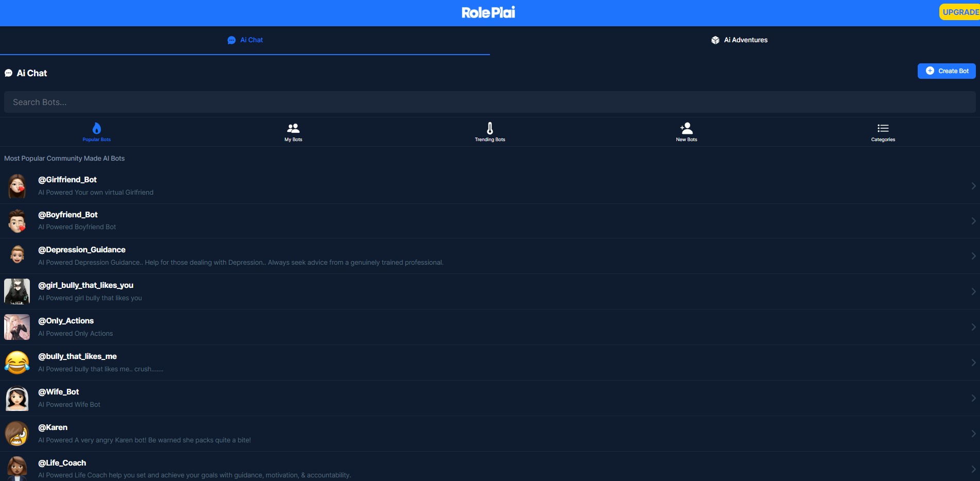
Task: Click the Depression_Guidance avatar
Action: tap(17, 254)
